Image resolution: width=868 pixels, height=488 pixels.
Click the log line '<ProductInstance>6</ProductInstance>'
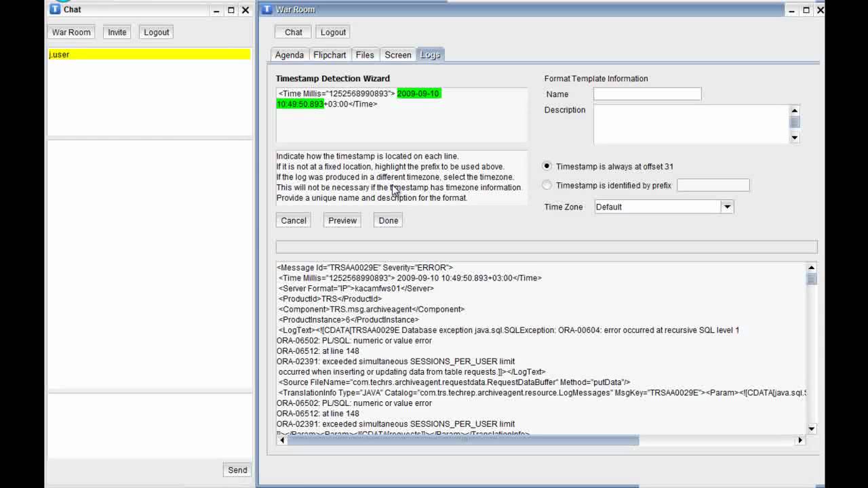pos(349,320)
